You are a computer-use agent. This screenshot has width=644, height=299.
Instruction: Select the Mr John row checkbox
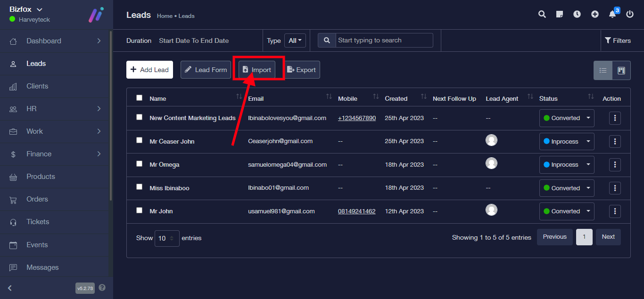click(139, 210)
